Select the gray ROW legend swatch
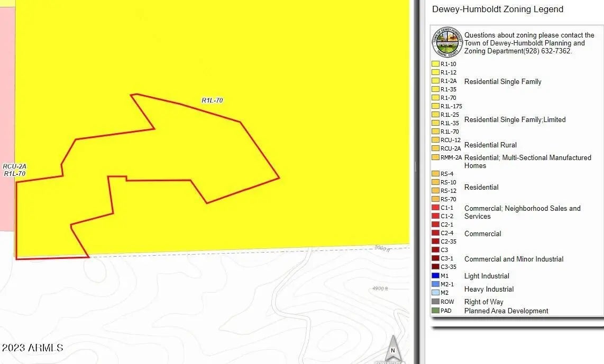Screen dimensions: 604x364 pos(435,302)
